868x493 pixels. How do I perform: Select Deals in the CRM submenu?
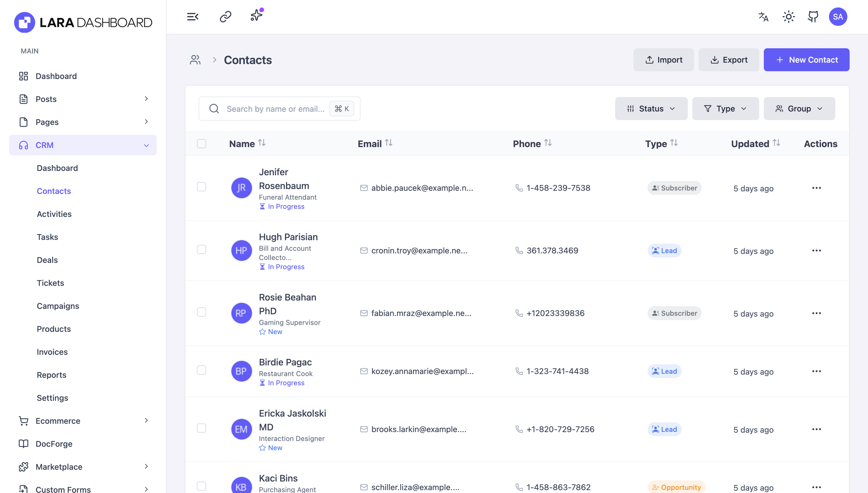(x=47, y=260)
